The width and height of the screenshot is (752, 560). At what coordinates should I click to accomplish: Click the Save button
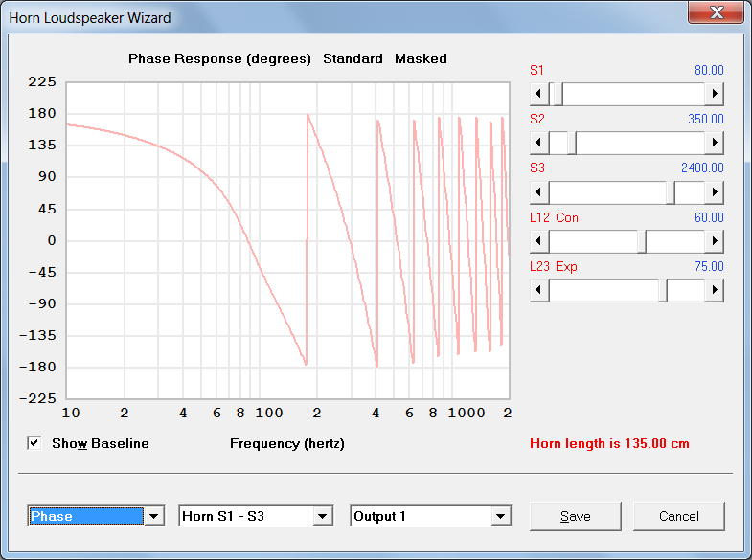pyautogui.click(x=576, y=516)
